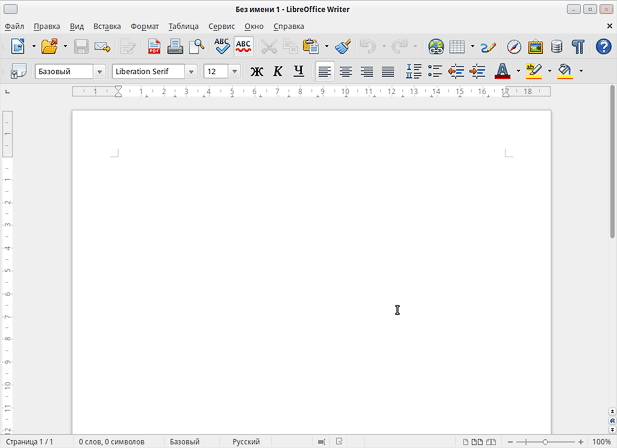Center the text horizontally
Screen dimensions: 617x448
click(346, 71)
